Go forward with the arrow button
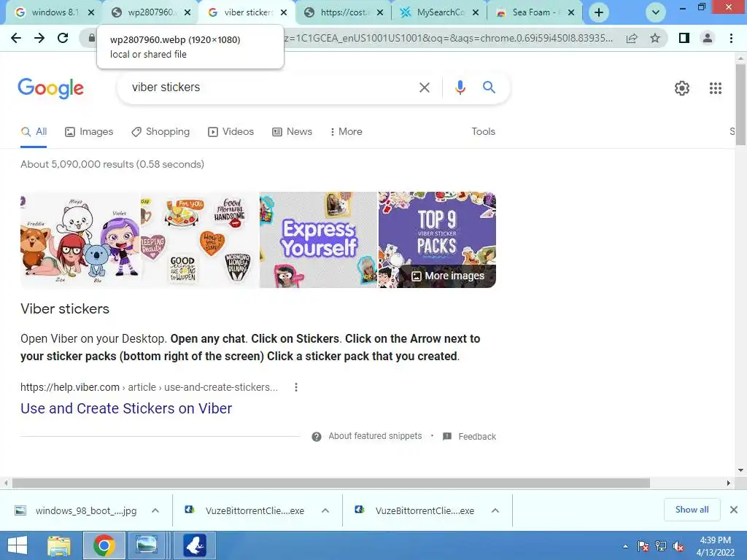The height and width of the screenshot is (560, 747). point(39,38)
